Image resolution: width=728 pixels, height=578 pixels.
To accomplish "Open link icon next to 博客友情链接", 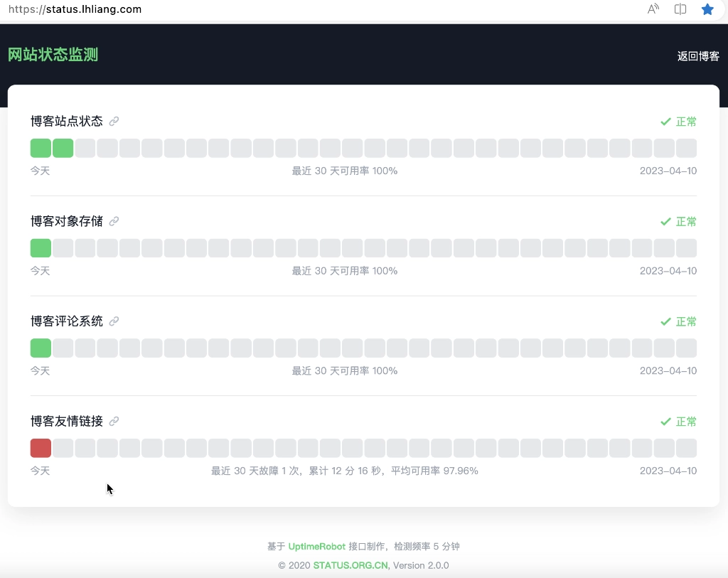I will coord(114,422).
